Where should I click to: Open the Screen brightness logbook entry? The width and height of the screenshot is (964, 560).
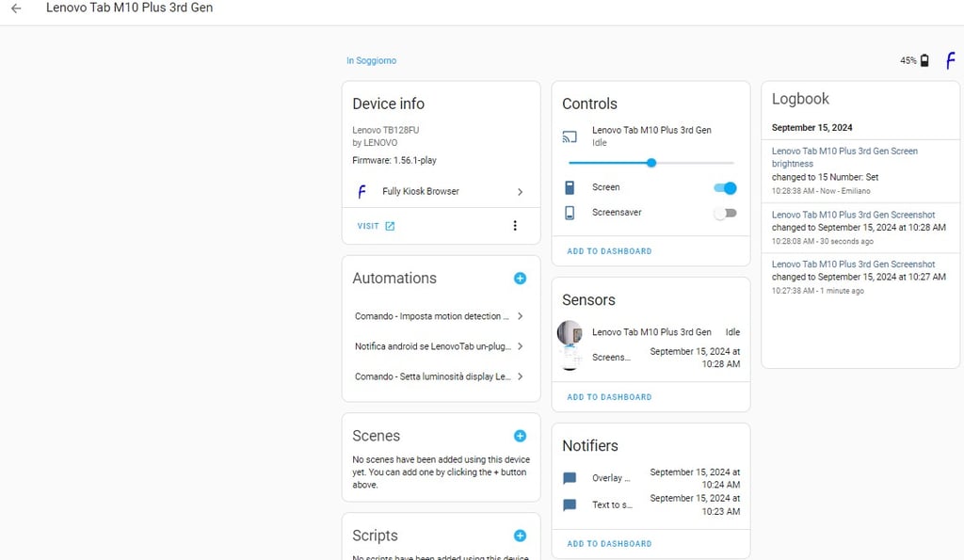844,157
